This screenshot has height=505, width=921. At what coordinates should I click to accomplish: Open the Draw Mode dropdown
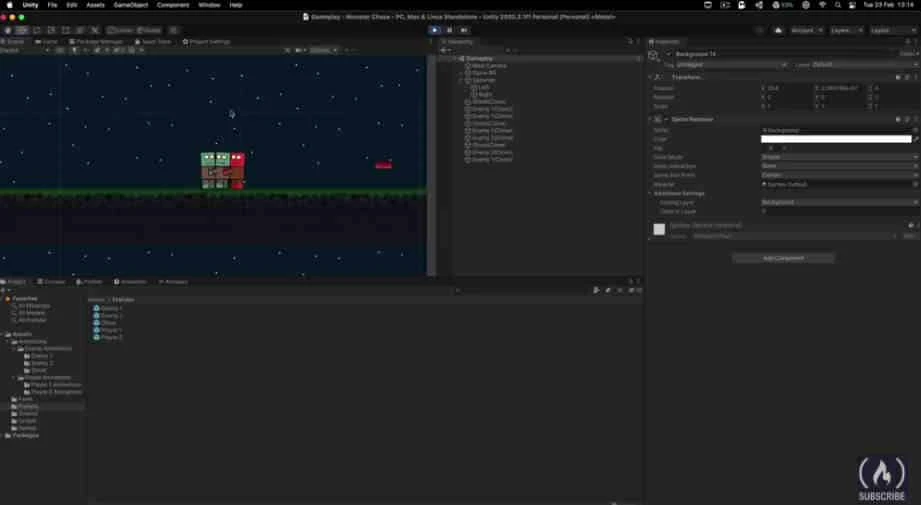coord(839,157)
